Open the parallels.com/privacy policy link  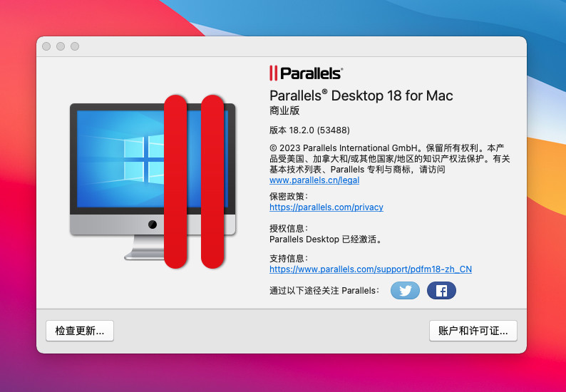326,207
